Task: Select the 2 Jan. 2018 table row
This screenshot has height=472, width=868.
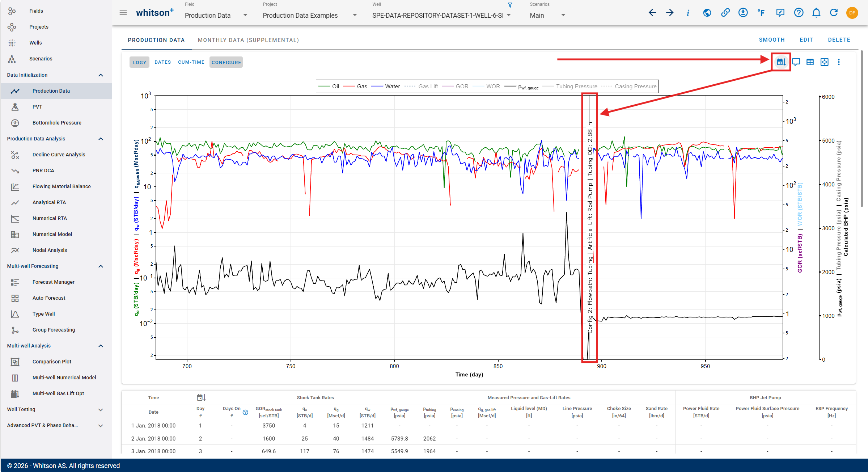Action: [x=488, y=438]
